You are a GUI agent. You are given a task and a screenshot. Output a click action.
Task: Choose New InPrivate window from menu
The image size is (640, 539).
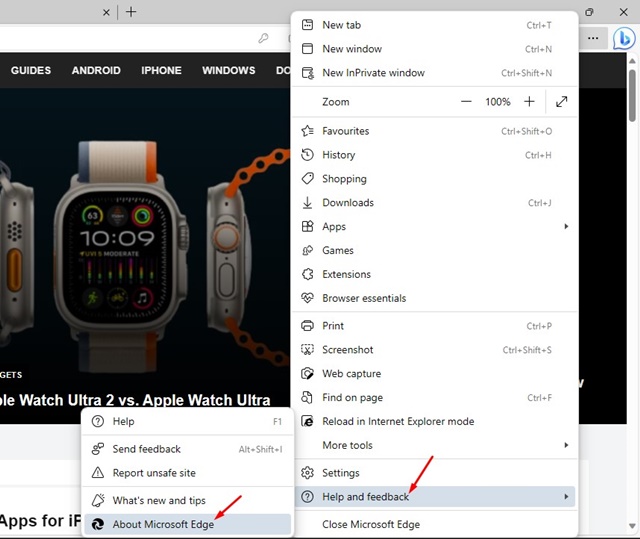(435, 73)
